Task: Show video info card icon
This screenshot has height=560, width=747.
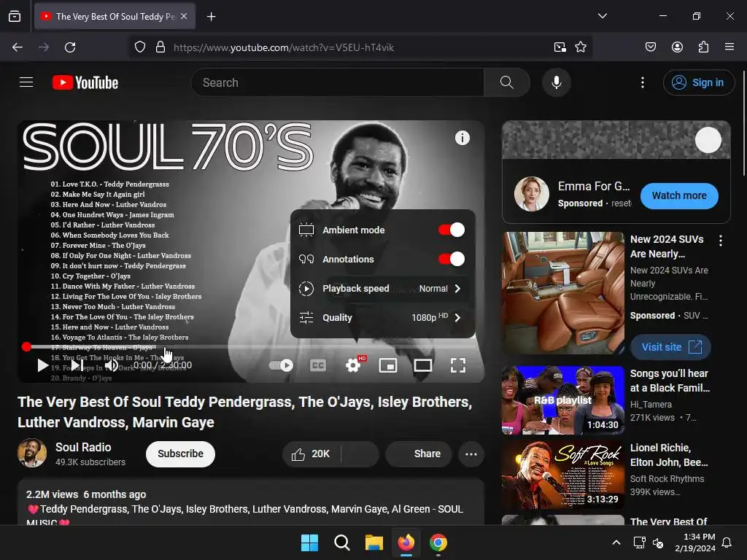Action: click(462, 138)
